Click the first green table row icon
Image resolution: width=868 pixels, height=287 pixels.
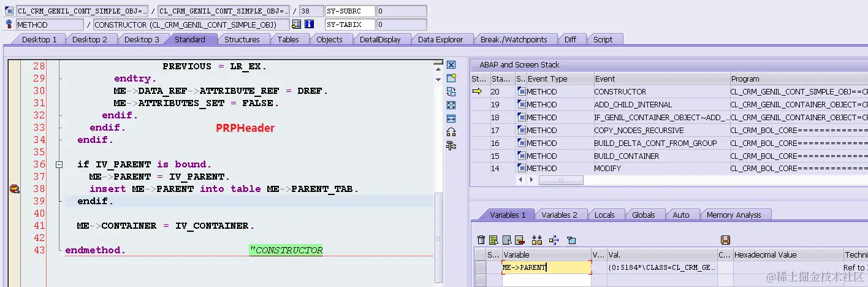493,240
